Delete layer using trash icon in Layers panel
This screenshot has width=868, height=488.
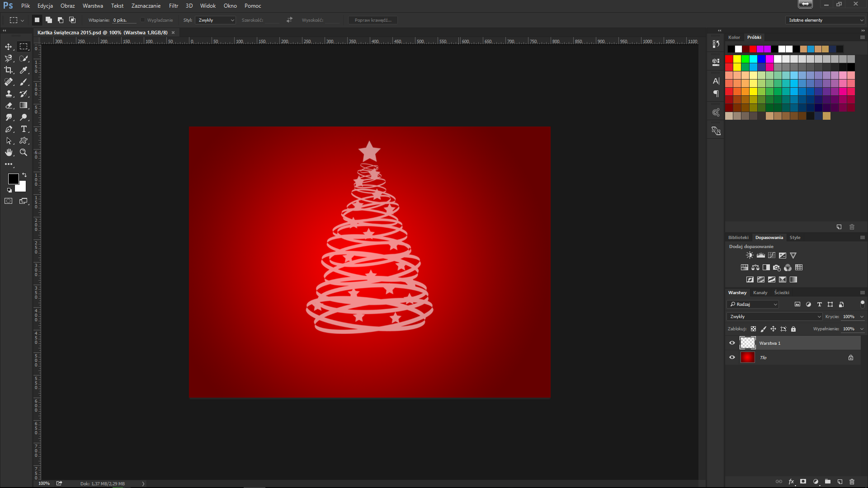coord(852,482)
